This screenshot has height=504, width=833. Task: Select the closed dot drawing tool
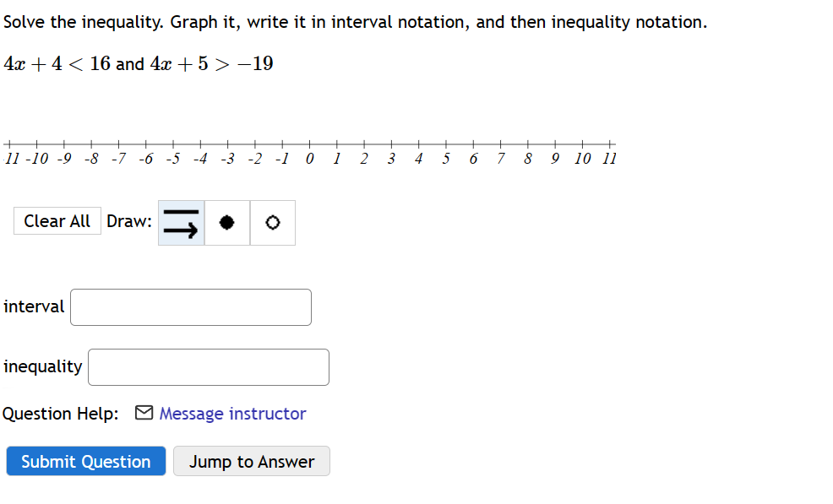point(226,222)
